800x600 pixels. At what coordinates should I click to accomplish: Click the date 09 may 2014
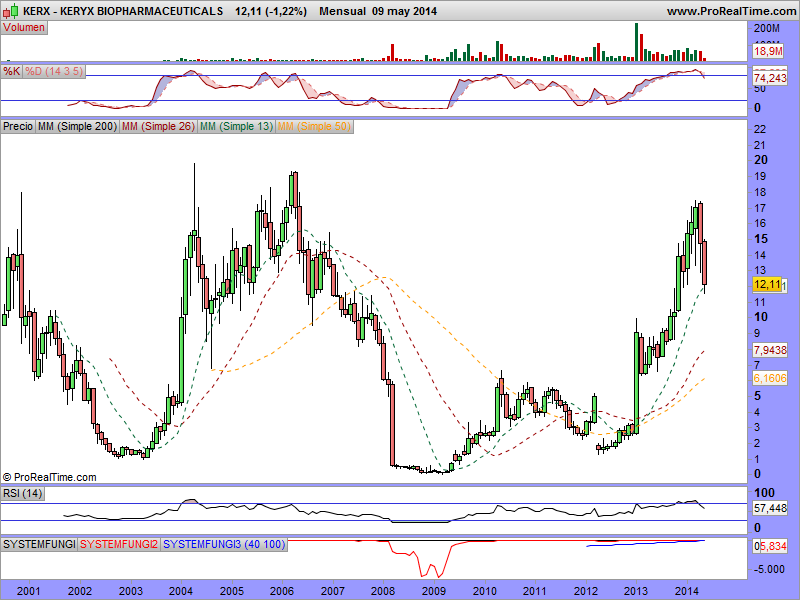pos(405,11)
